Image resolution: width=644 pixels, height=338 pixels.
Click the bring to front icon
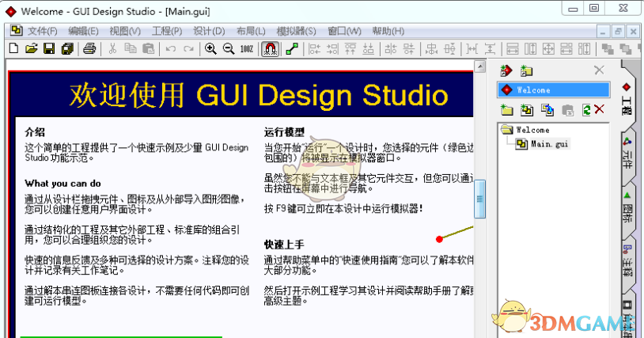608,49
